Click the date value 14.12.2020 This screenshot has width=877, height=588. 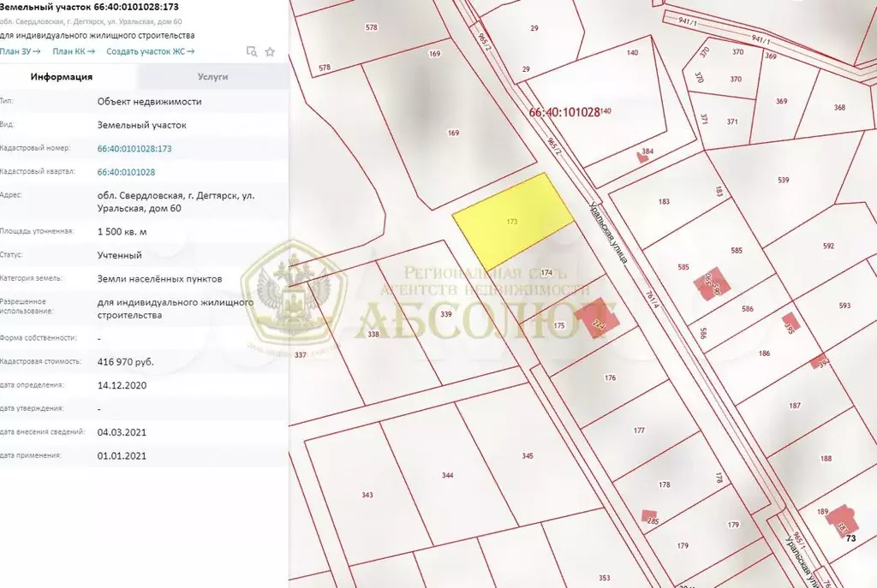coord(122,386)
